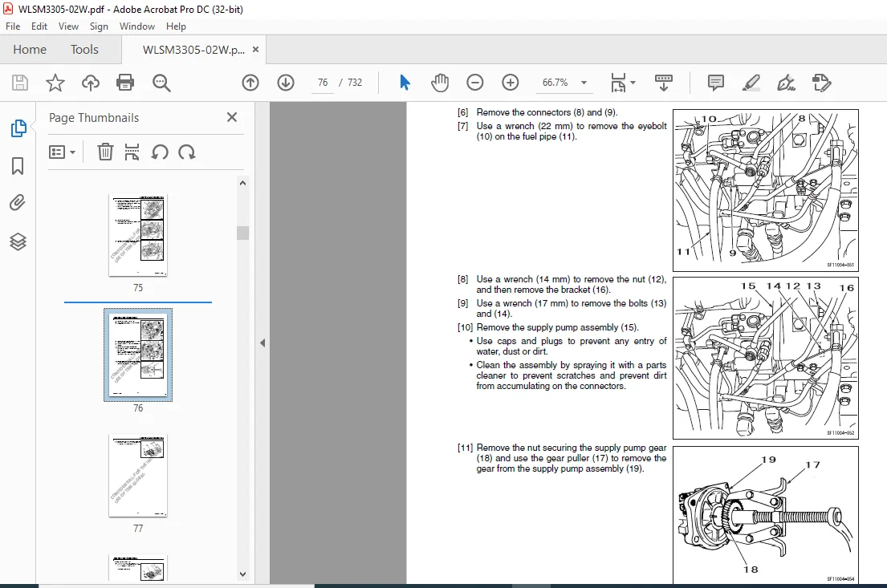
Task: Select page 75 thumbnail
Action: [138, 235]
